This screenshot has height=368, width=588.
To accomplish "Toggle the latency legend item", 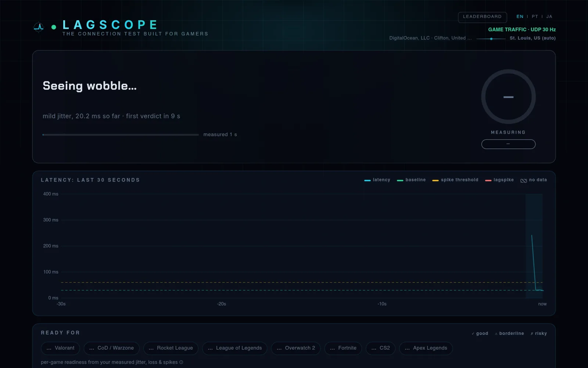I will tap(377, 180).
